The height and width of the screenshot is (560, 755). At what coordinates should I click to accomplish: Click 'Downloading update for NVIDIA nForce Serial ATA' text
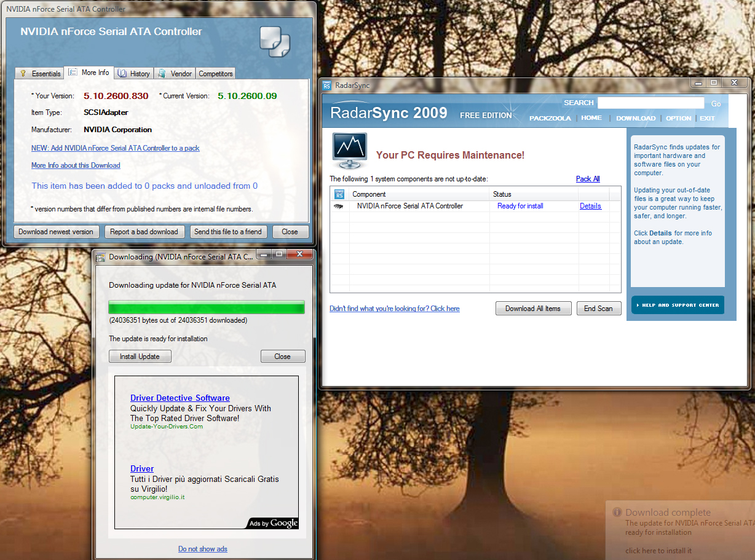[192, 285]
